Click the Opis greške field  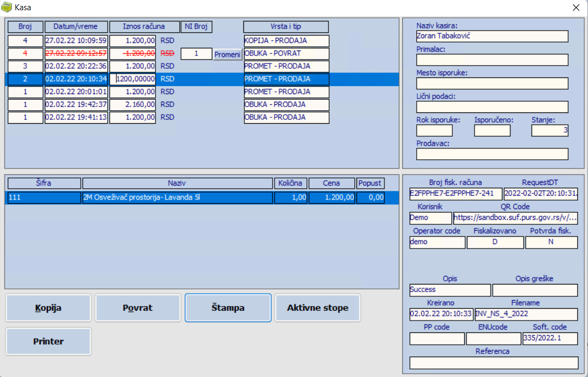click(535, 290)
